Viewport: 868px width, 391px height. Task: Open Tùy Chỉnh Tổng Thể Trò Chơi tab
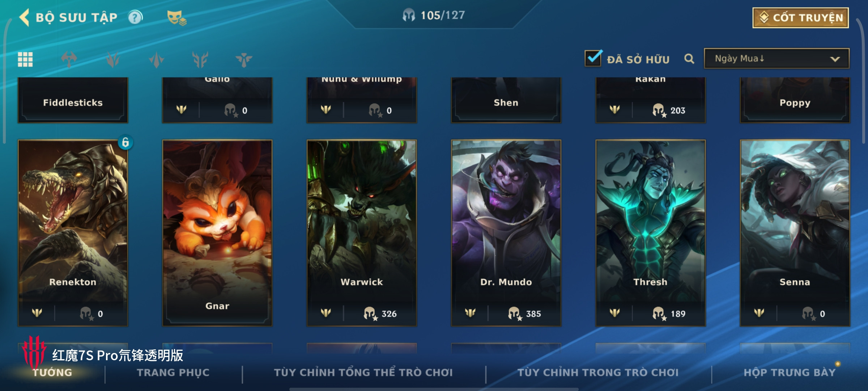click(x=363, y=373)
